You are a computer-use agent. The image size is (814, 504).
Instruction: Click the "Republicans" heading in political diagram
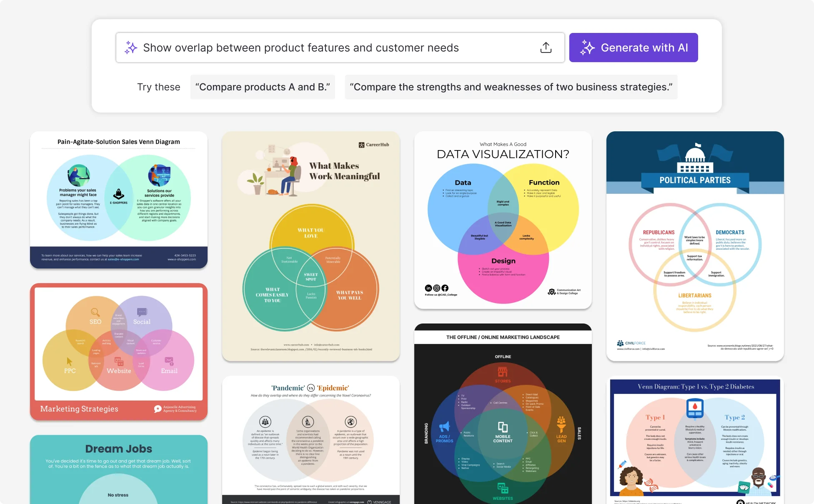[659, 233]
